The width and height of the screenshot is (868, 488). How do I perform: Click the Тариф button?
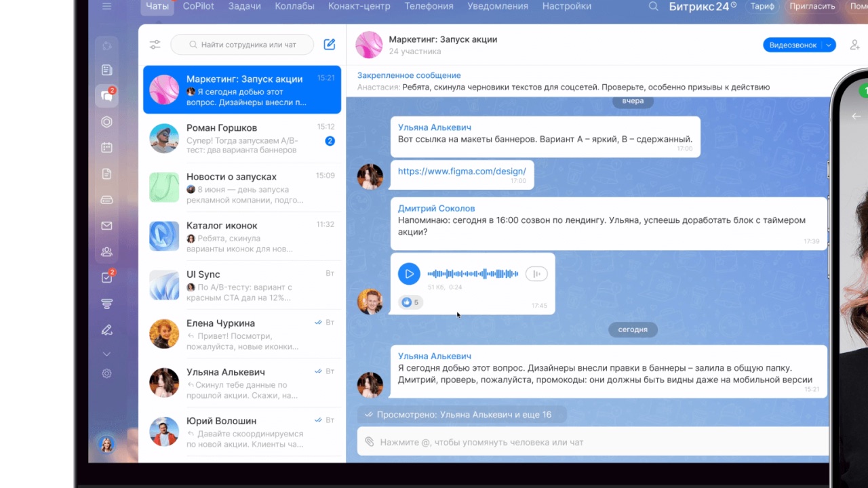tap(762, 6)
